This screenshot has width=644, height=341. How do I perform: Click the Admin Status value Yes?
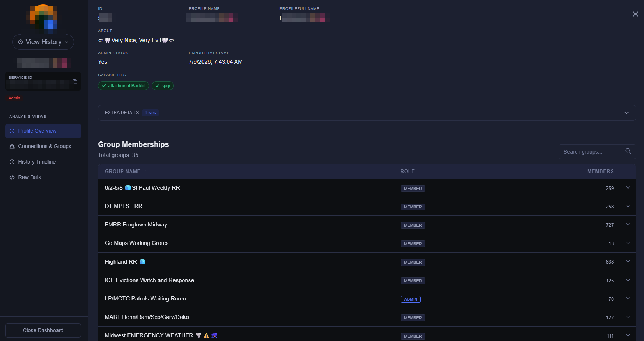[x=102, y=62]
